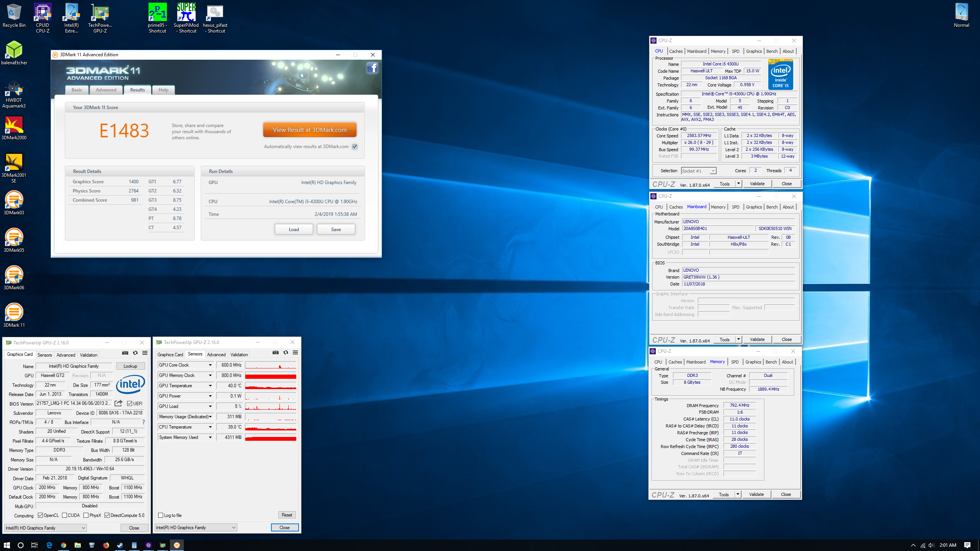Viewport: 980px width, 551px height.
Task: Open the Socket #1 selection dropdown in CPU-Z
Action: point(699,171)
